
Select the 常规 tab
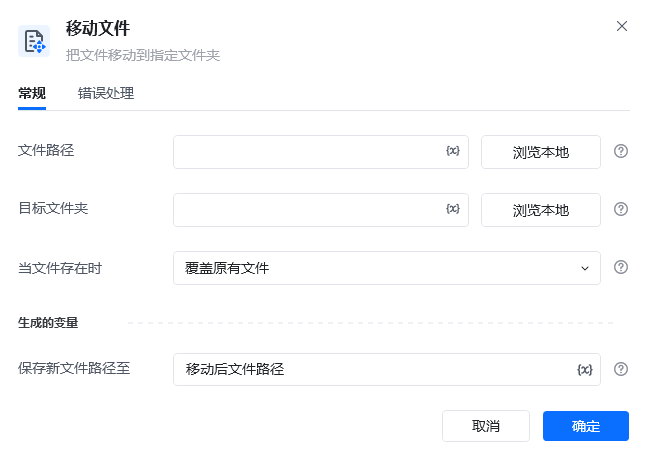point(32,93)
